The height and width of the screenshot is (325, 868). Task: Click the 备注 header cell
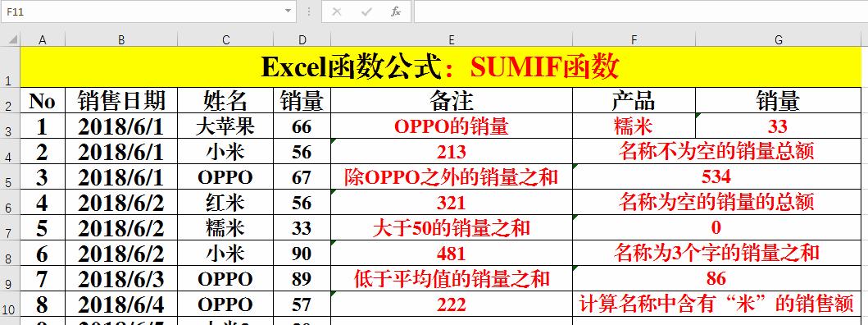click(452, 101)
